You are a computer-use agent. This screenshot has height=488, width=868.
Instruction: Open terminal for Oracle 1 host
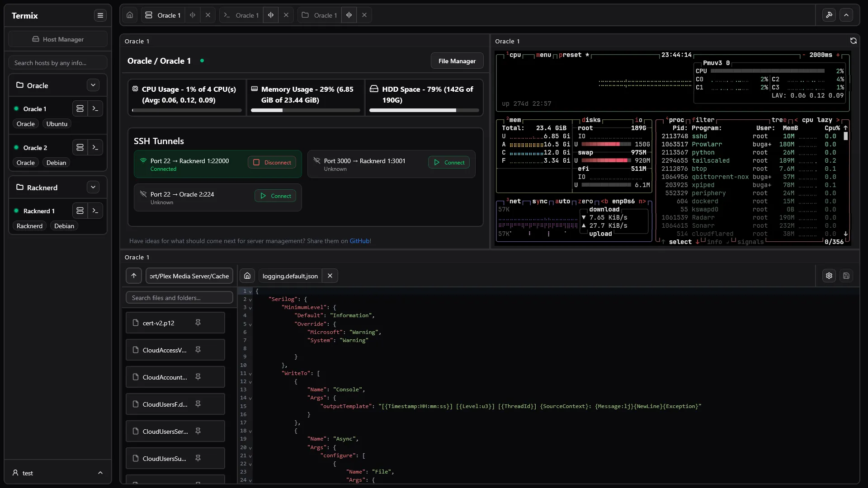pyautogui.click(x=95, y=108)
